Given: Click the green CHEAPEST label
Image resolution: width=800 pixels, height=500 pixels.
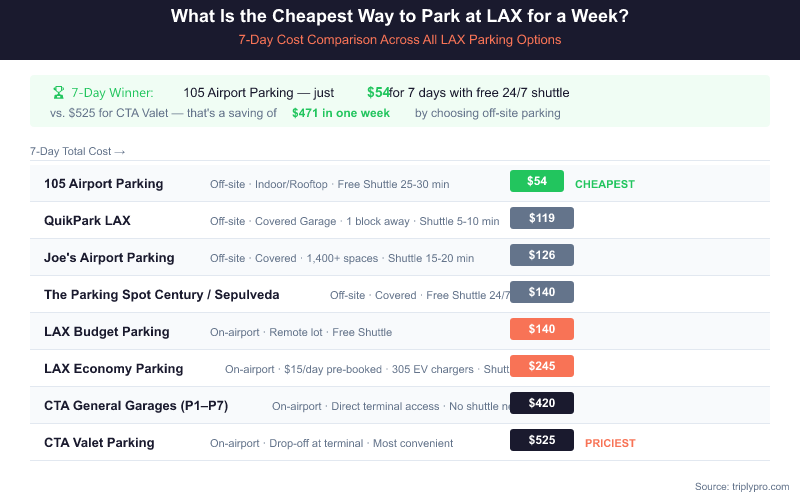Looking at the screenshot, I should 604,184.
